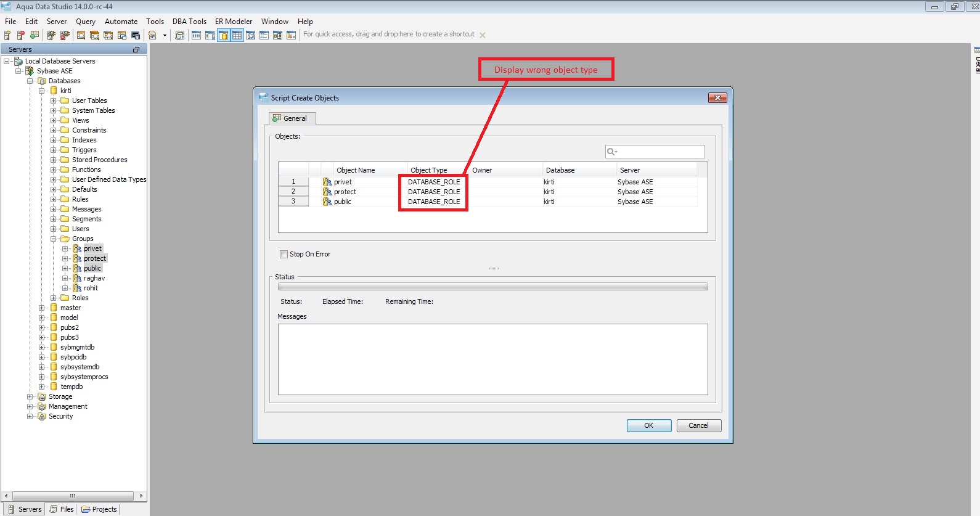Click the dark console window toolbar icon
Viewport: 980px width, 516px height.
(x=136, y=35)
